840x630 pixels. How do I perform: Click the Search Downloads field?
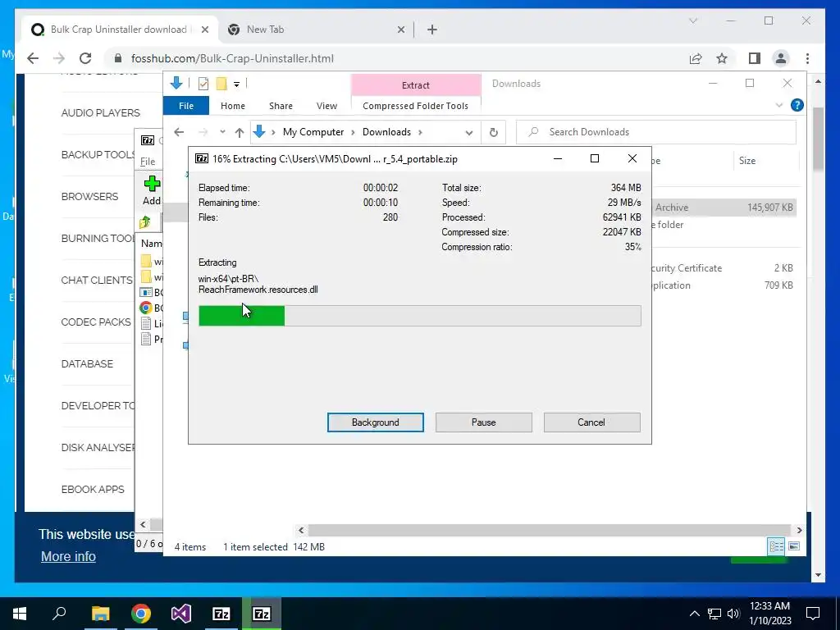tap(655, 132)
